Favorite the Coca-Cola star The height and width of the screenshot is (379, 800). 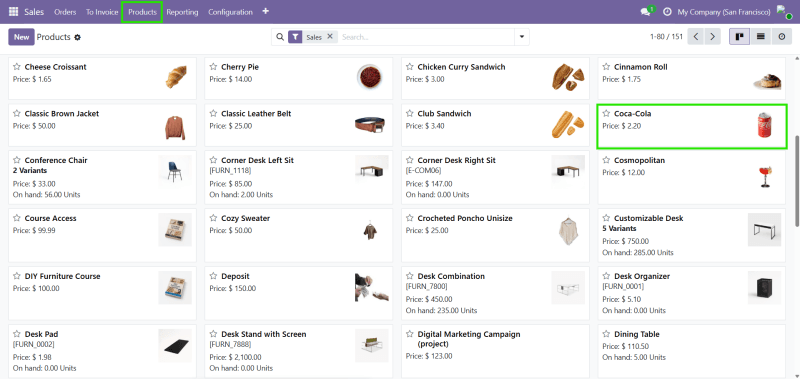(606, 113)
